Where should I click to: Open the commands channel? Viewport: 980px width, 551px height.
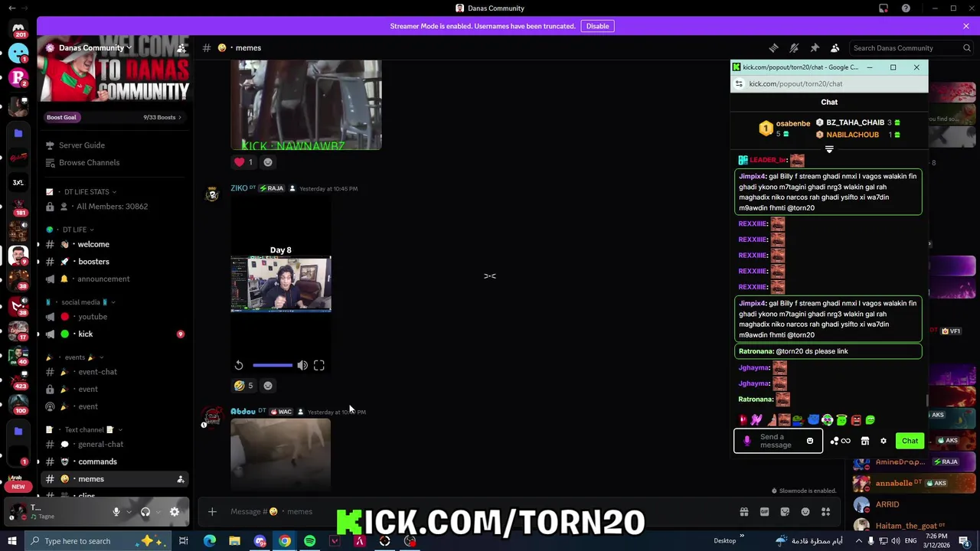[97, 462]
